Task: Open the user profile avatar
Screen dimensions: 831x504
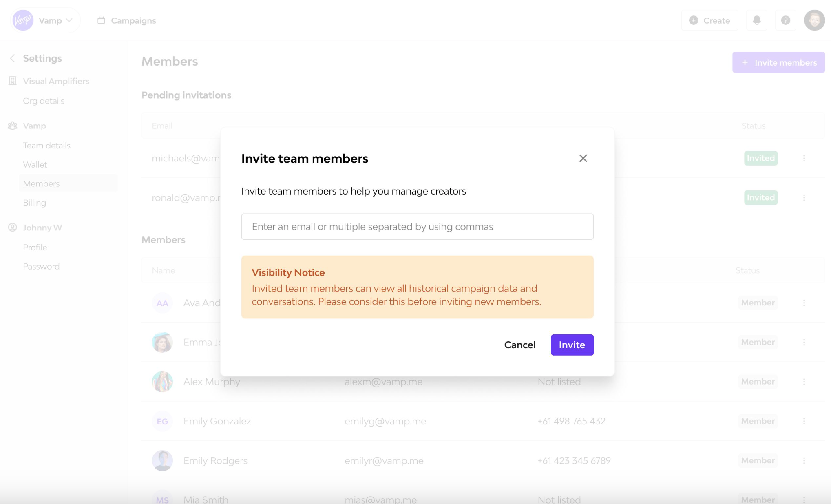Action: point(814,20)
